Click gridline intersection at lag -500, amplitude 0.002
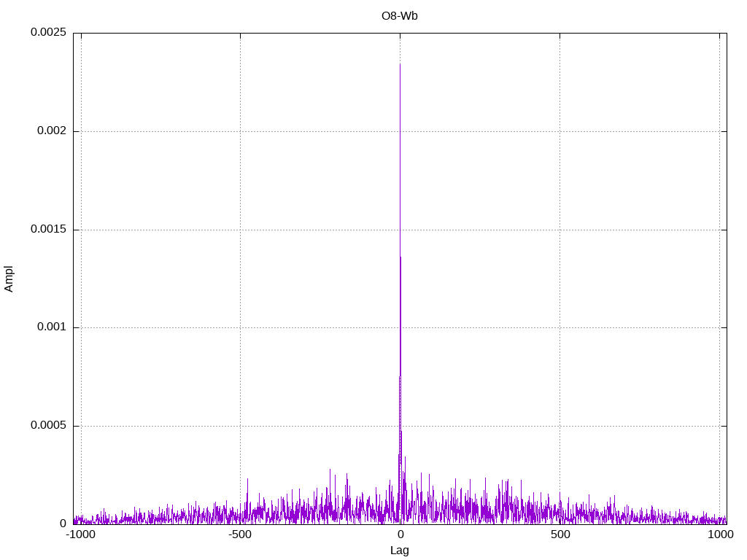This screenshot has height=560, width=747. coord(240,131)
